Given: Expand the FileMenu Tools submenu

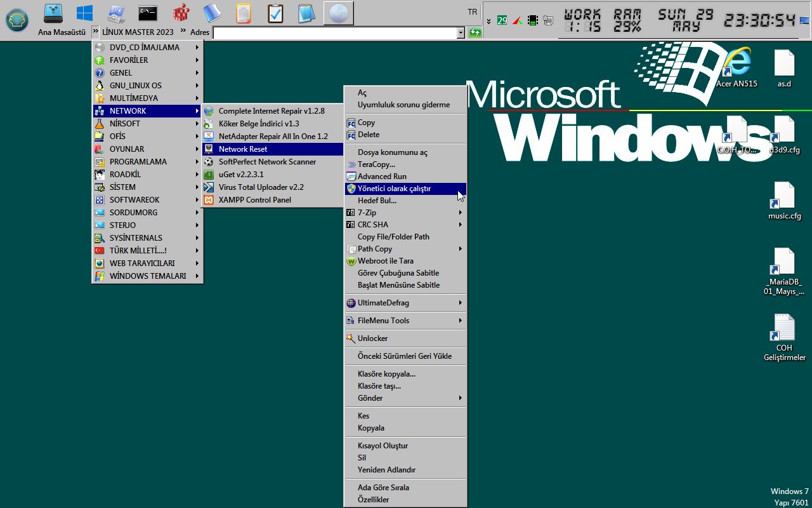Looking at the screenshot, I should (x=405, y=321).
